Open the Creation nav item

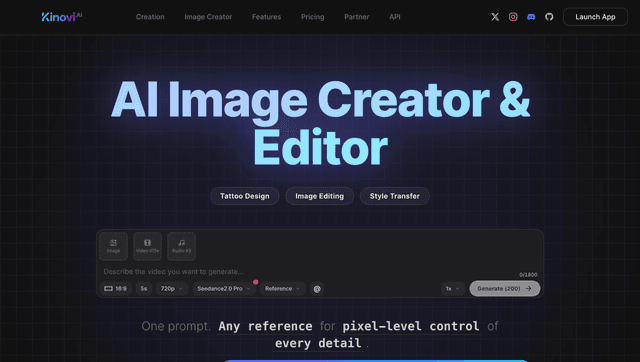[x=150, y=17]
